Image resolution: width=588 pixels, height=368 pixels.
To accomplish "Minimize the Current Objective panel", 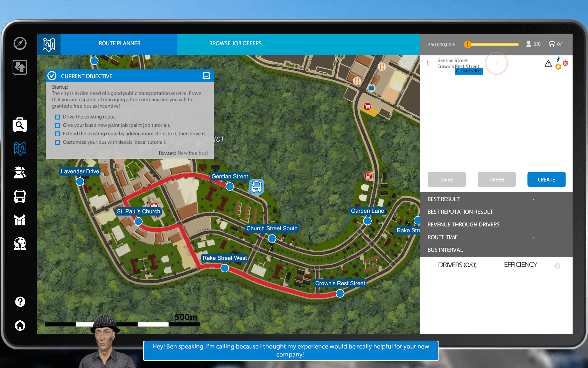I will click(x=206, y=76).
